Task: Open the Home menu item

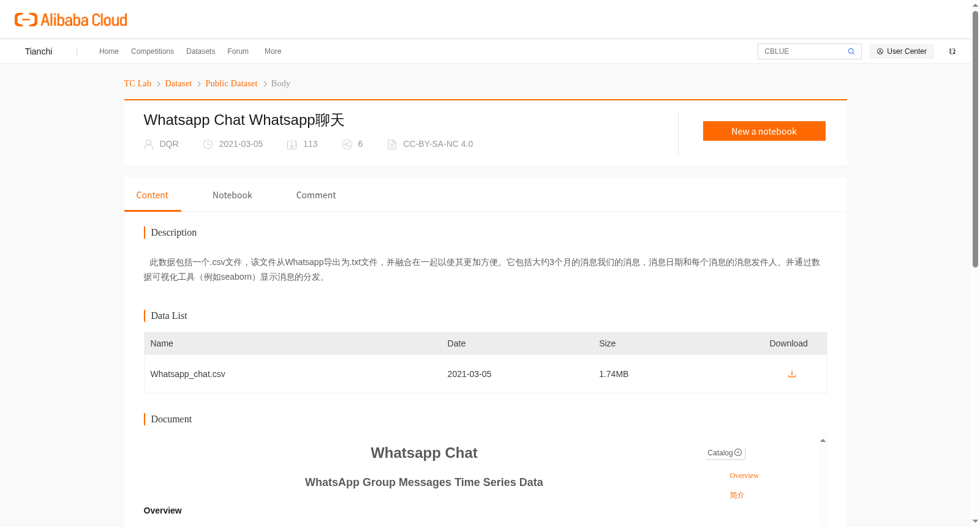Action: click(109, 51)
